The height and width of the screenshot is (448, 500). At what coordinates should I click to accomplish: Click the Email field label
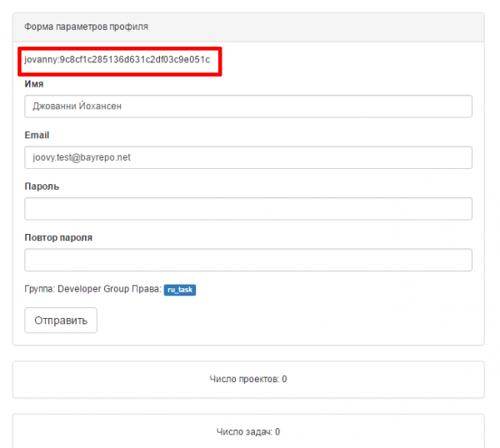(x=37, y=135)
